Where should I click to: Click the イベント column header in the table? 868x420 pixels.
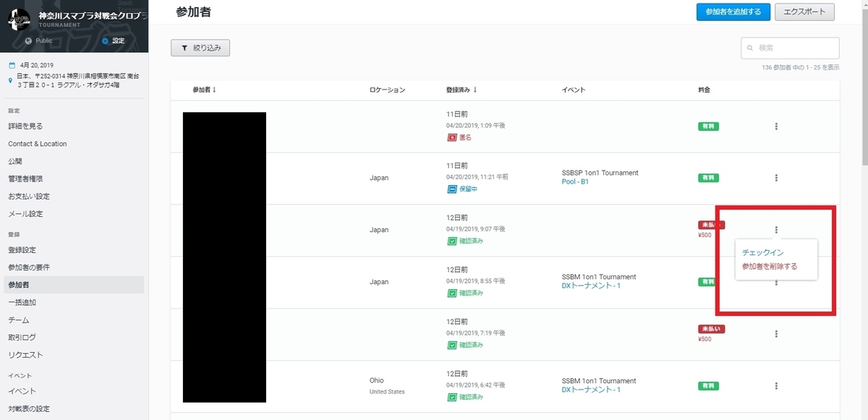click(573, 90)
